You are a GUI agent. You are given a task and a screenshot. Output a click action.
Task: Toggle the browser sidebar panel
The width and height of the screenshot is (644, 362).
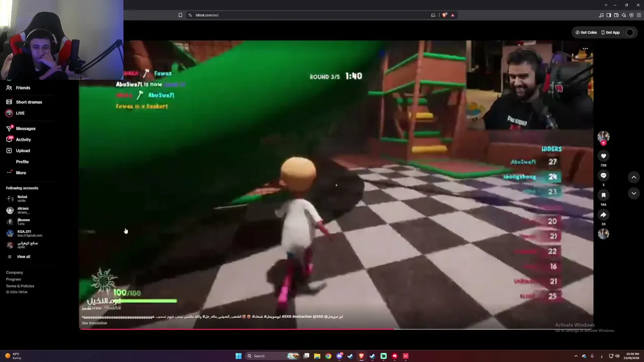[609, 15]
